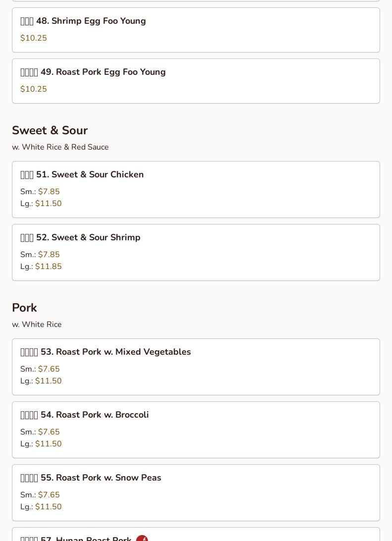Screen dimensions: 392x541
Task: Select Sm. $7.65 for Roast Pork w. Mixed Vegetables
Action: 40,369
